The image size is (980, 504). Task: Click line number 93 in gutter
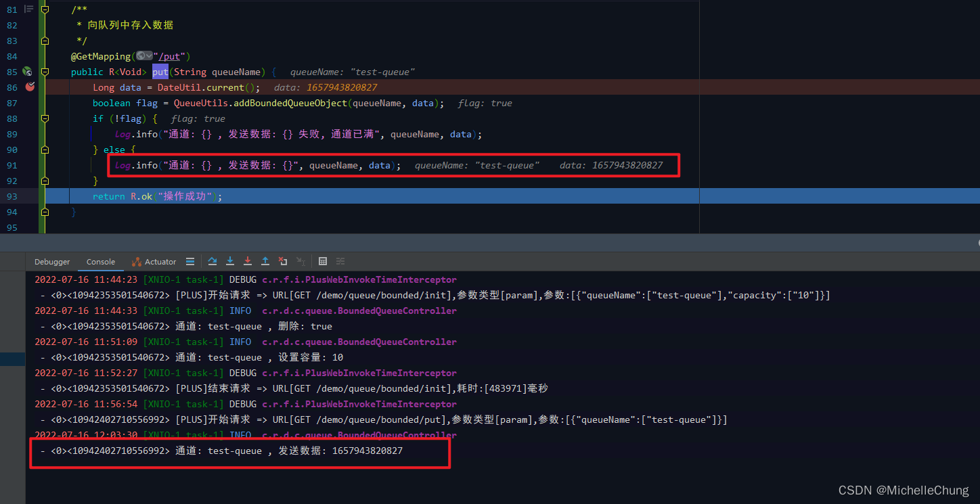tap(12, 196)
